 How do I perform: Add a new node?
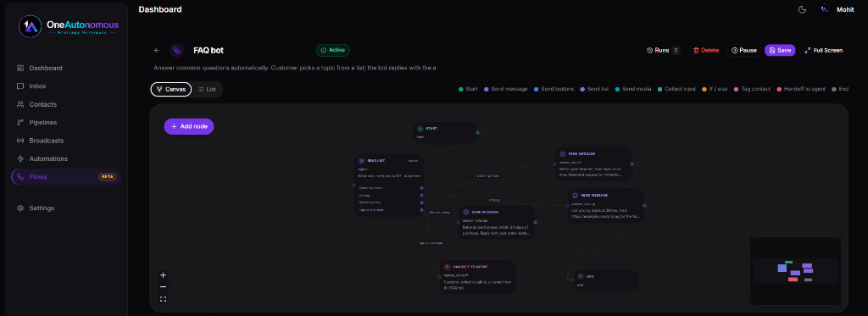click(x=189, y=126)
